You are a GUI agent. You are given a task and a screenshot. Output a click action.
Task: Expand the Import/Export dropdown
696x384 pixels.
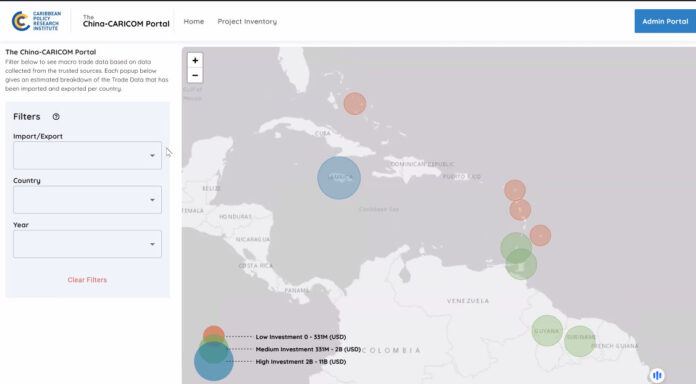pyautogui.click(x=87, y=155)
